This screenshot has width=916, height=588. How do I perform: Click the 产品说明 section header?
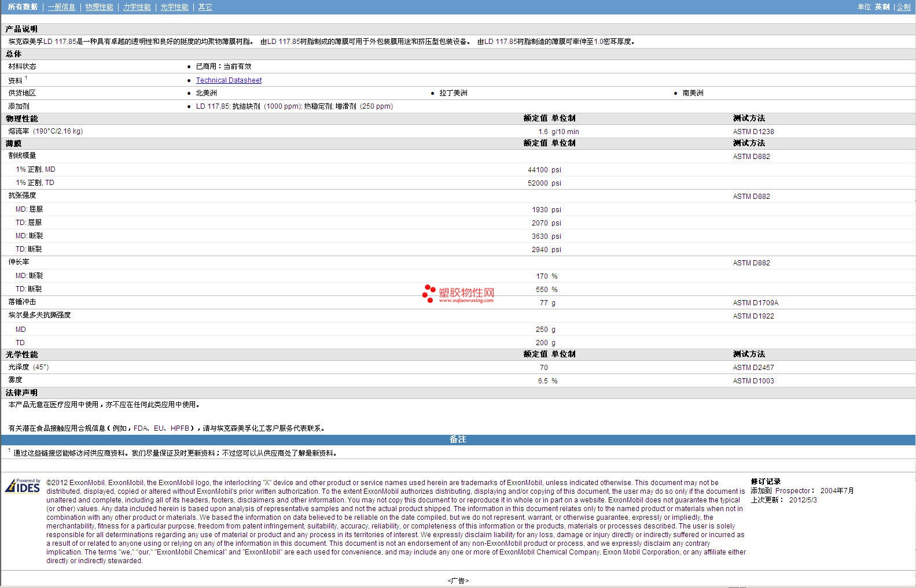point(21,29)
